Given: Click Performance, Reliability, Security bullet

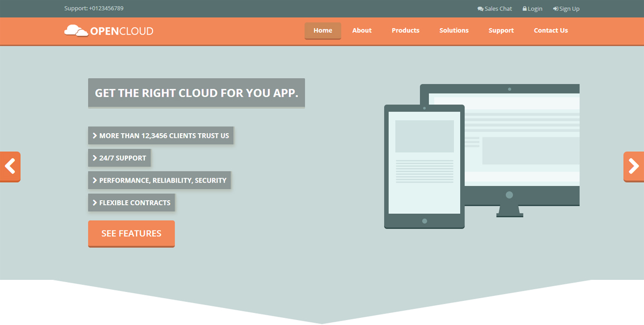Looking at the screenshot, I should pyautogui.click(x=159, y=180).
